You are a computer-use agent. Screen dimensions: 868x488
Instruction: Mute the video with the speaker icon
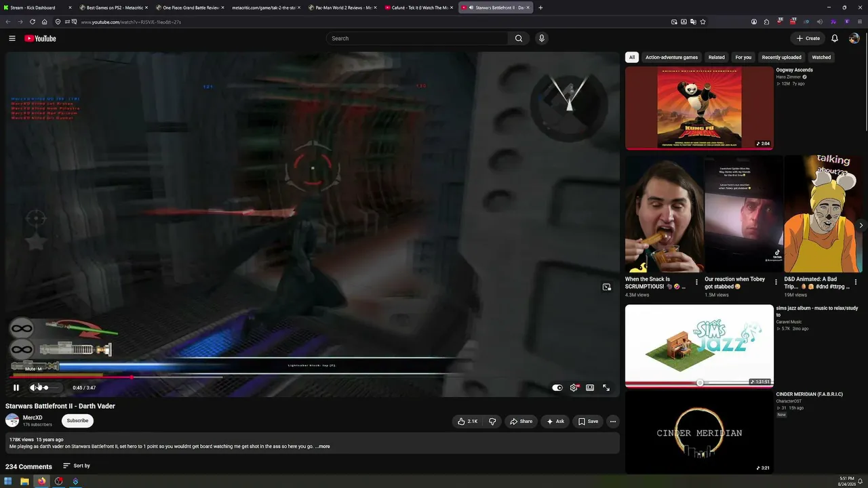coord(33,388)
